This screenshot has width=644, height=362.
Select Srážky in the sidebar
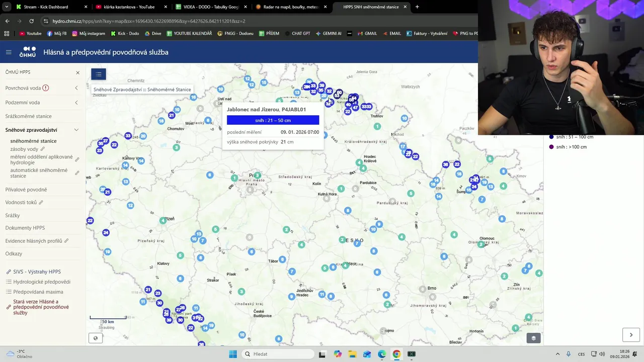[x=13, y=215]
